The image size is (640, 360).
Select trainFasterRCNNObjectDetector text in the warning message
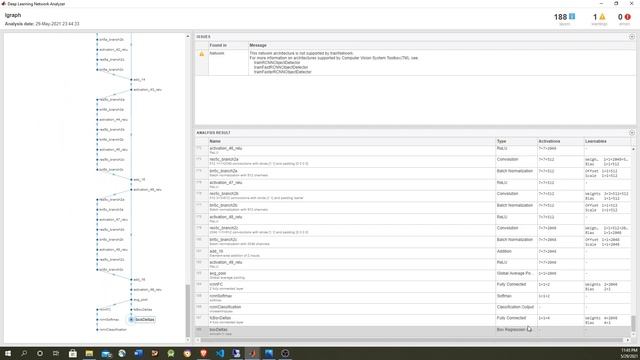click(282, 72)
